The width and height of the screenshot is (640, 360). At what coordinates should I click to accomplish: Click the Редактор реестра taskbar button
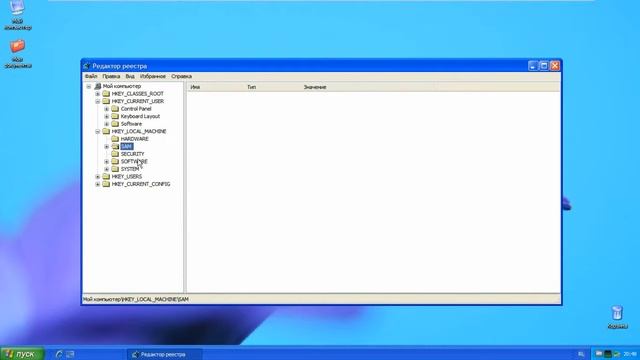[x=164, y=354]
